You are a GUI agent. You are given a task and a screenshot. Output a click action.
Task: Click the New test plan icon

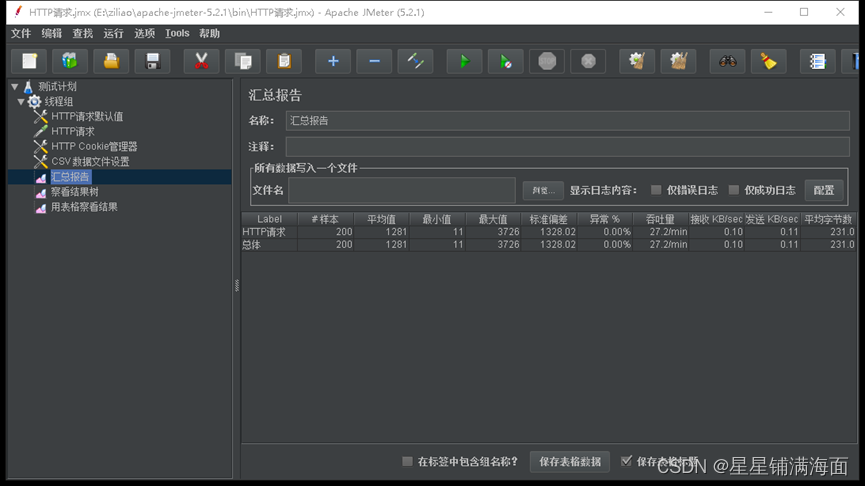tap(29, 61)
